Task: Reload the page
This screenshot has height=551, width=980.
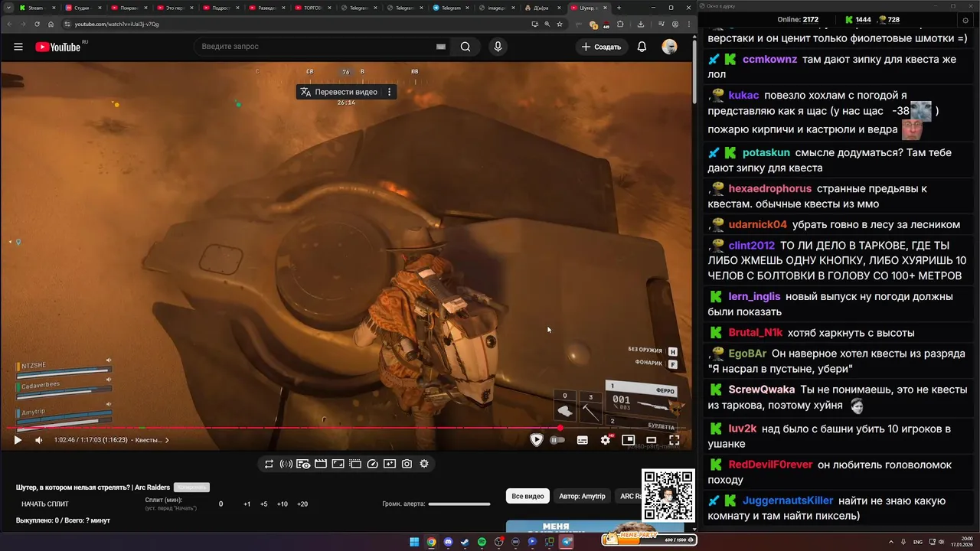Action: click(38, 24)
